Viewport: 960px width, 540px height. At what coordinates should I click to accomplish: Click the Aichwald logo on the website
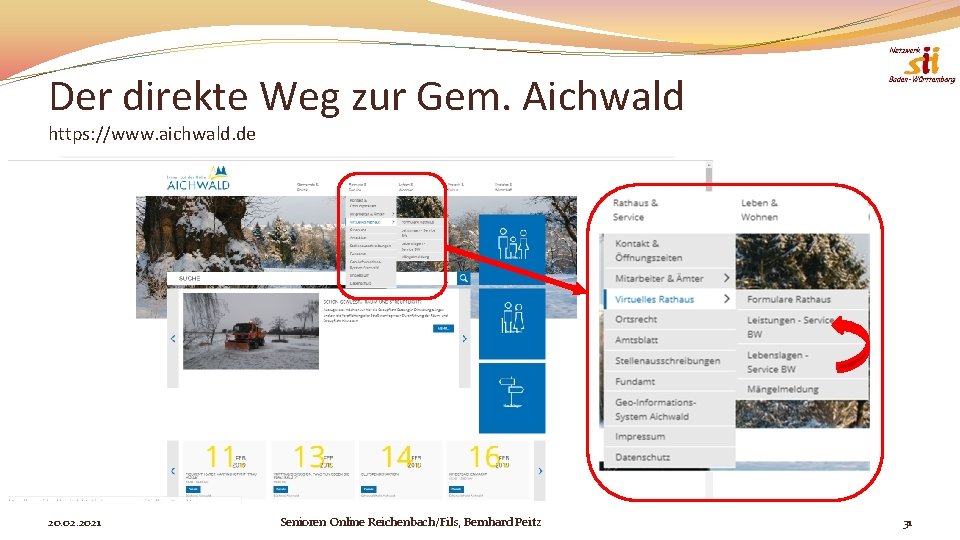(198, 178)
